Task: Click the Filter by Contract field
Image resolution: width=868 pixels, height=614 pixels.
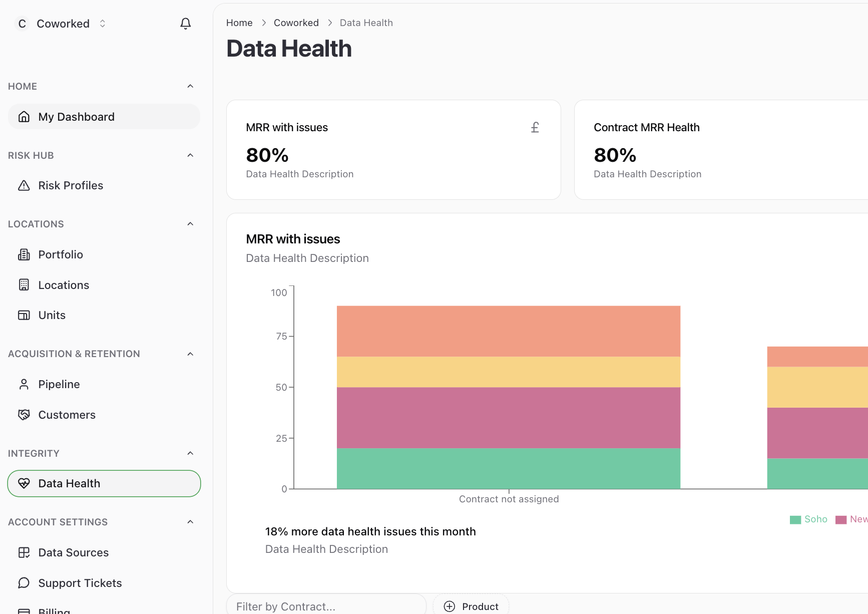Action: click(x=325, y=606)
